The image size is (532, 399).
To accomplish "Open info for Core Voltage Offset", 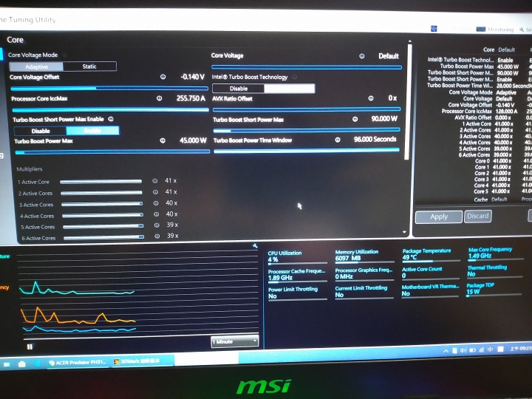I will click(163, 77).
